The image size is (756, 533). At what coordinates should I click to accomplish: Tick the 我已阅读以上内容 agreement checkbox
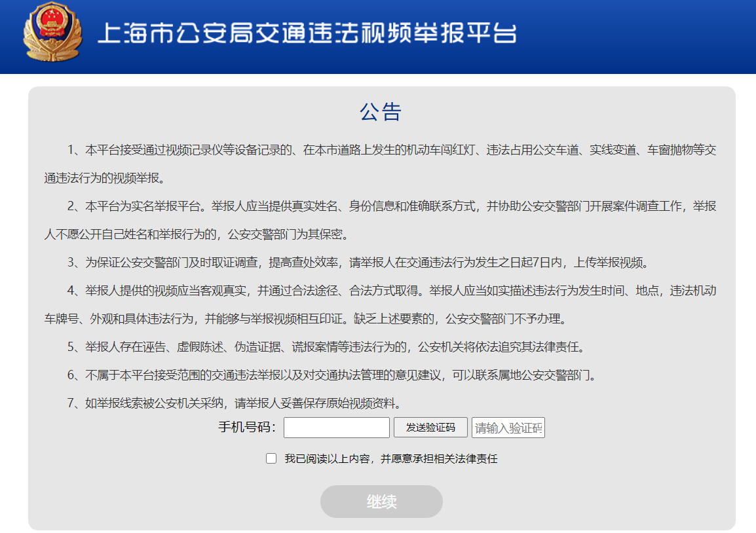click(271, 458)
